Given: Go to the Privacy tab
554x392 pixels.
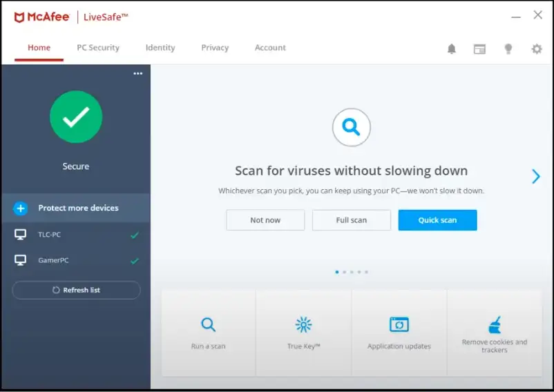Looking at the screenshot, I should click(215, 48).
